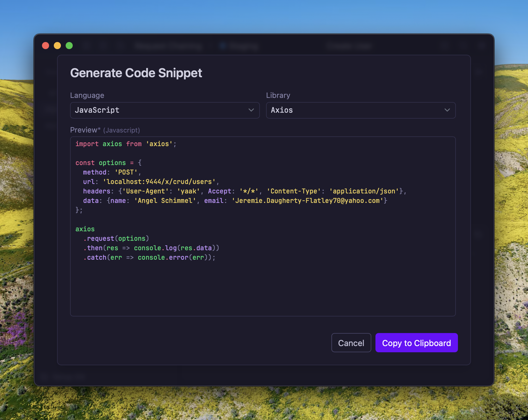Click empty area at bottom of code preview

point(263,293)
